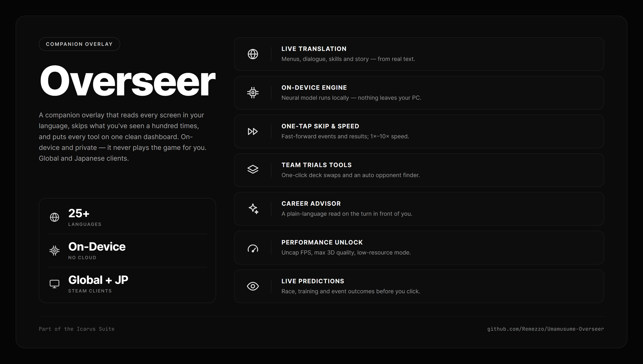Click the text 'Fast-forward events and results; 1×–10× speed.'
The width and height of the screenshot is (643, 364).
click(345, 137)
